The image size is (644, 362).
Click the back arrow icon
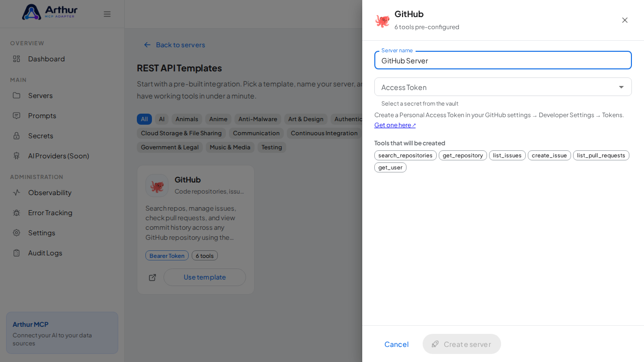click(147, 45)
